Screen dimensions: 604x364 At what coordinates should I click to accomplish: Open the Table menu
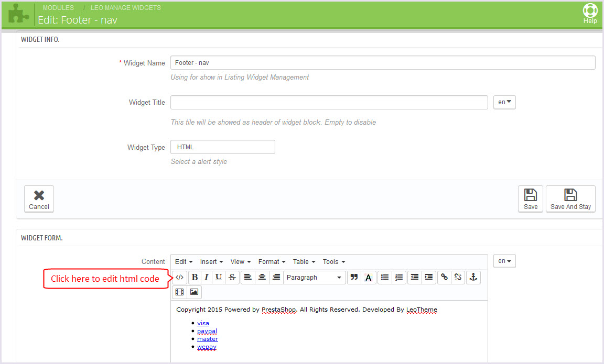304,262
